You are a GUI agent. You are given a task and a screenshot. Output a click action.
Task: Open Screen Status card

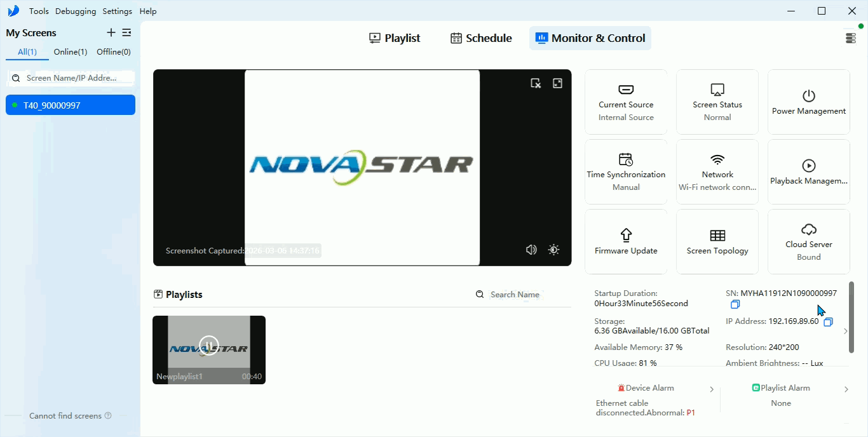click(717, 102)
